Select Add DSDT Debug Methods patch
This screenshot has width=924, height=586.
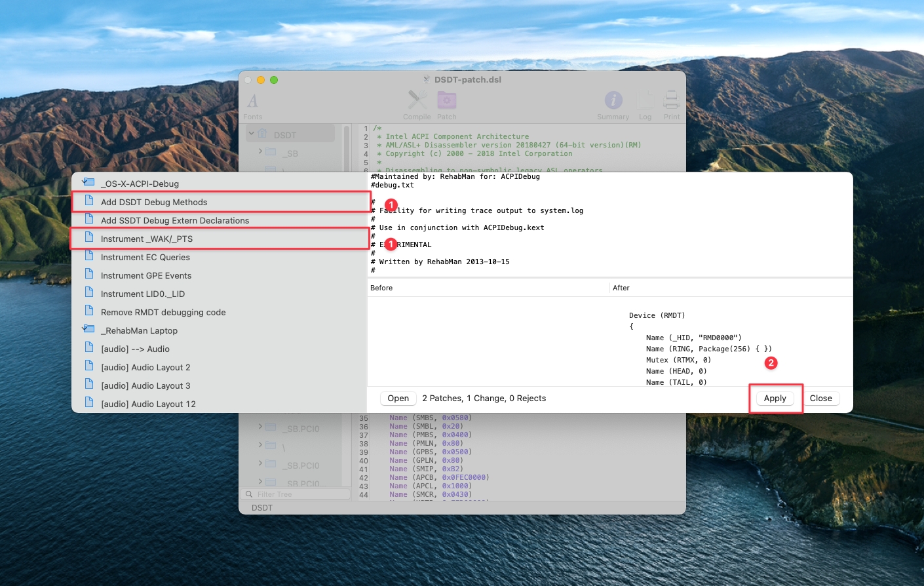[x=154, y=203]
